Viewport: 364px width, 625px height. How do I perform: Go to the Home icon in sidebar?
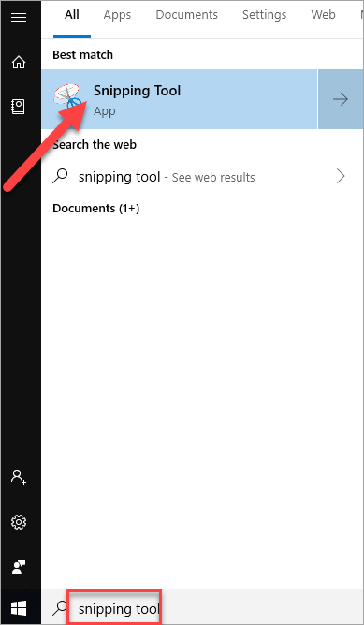[19, 62]
